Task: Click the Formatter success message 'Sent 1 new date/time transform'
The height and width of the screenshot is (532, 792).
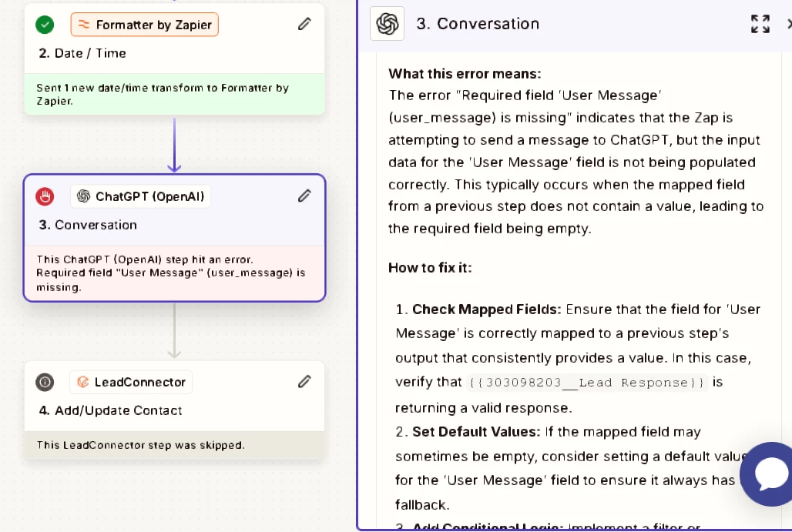Action: click(163, 95)
